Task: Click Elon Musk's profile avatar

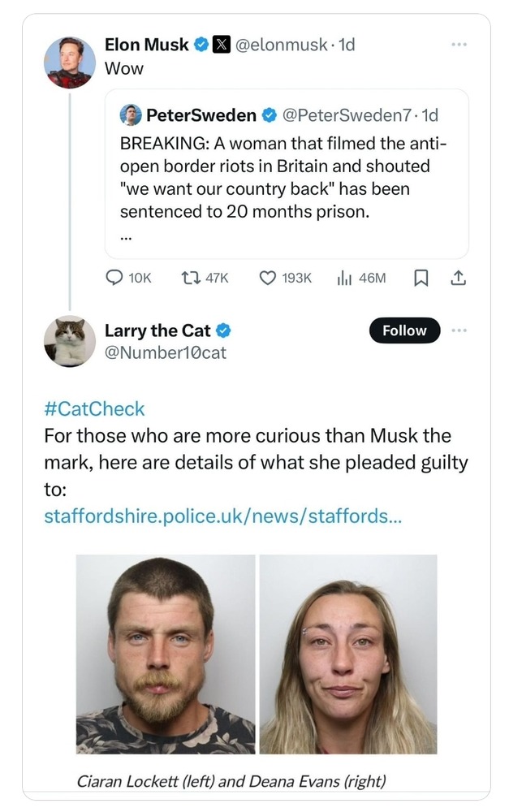Action: coord(70,62)
